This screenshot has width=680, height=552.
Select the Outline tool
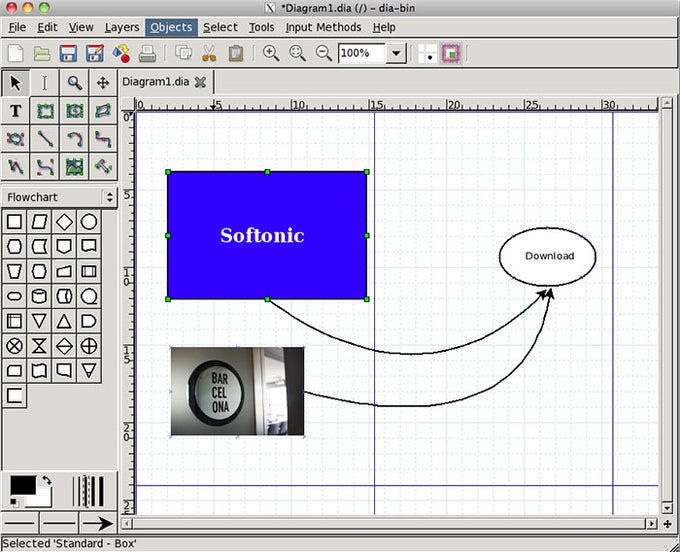pos(103,167)
